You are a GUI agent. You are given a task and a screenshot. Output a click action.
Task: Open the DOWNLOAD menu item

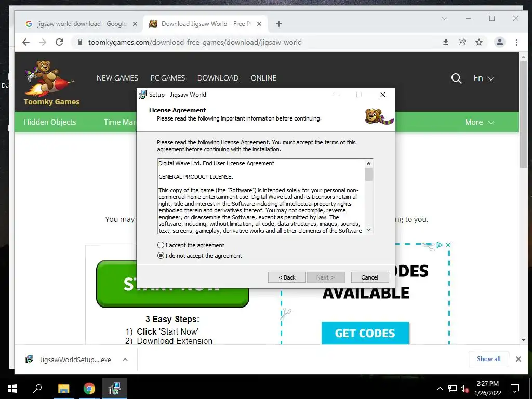click(218, 78)
